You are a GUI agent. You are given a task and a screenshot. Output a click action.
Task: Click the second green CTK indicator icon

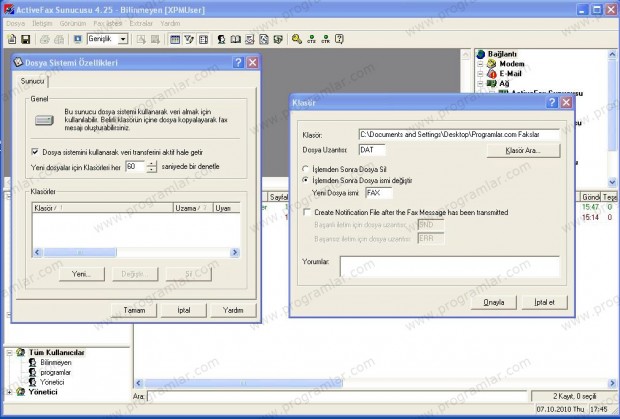tap(325, 39)
